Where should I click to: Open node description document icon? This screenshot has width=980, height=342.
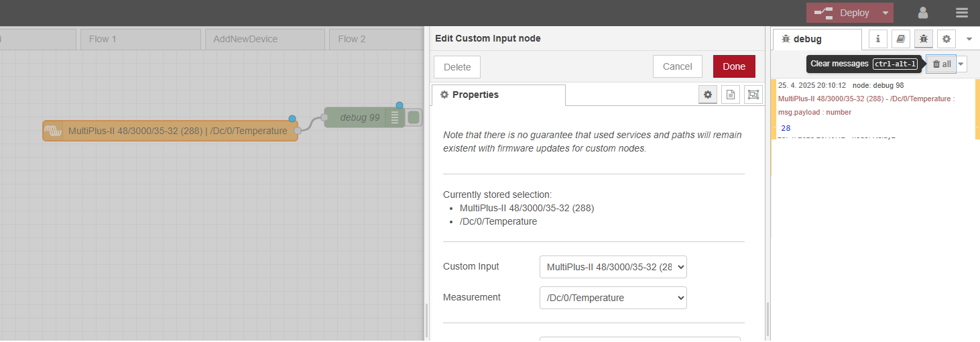point(731,95)
